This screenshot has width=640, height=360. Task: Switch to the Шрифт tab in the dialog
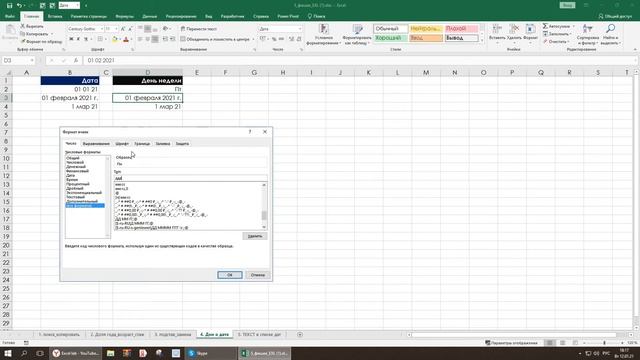(x=122, y=144)
